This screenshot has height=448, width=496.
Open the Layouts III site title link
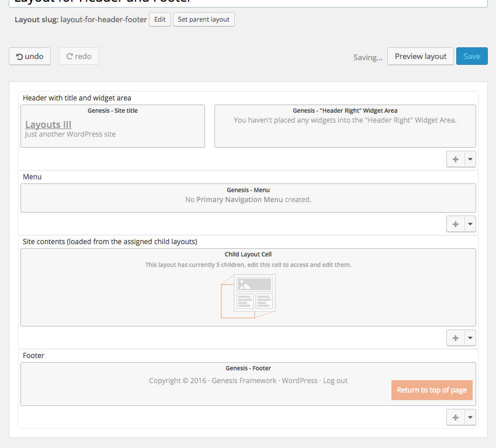pos(48,124)
